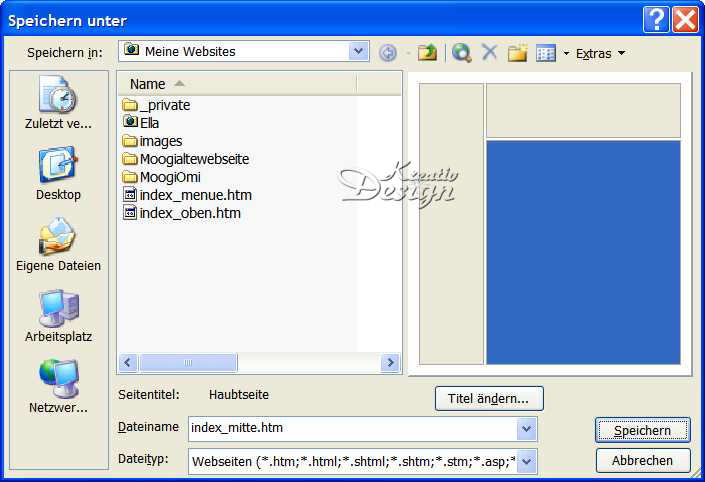Open Netzwerkumgebung in places bar
The width and height of the screenshot is (705, 482).
click(x=58, y=386)
